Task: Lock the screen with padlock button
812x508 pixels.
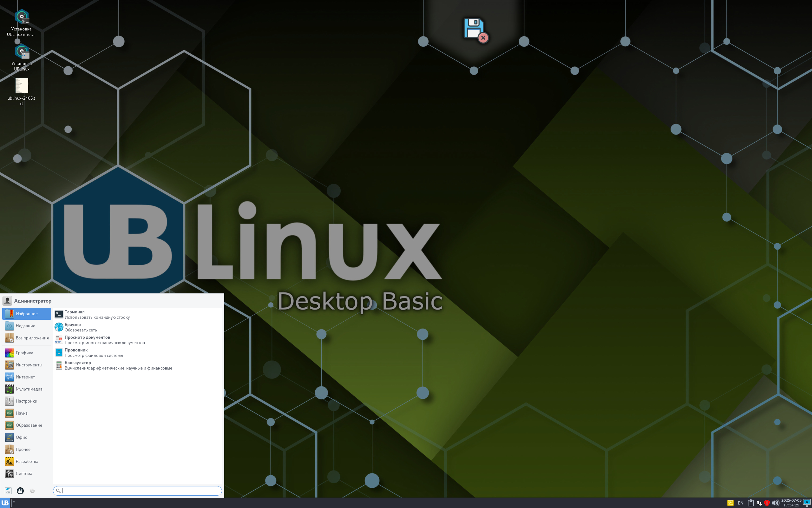Action: point(20,491)
